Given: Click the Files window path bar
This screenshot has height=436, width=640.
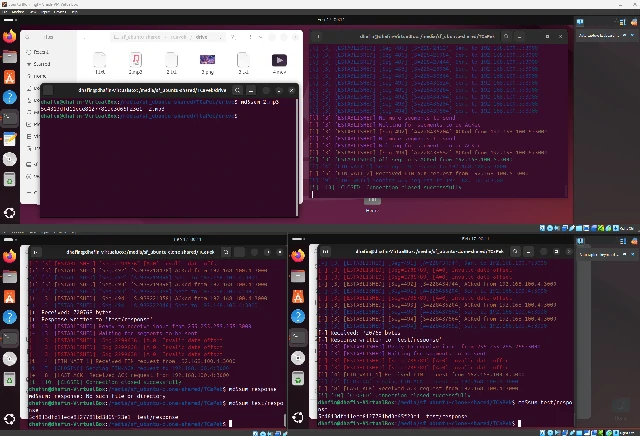Looking at the screenshot, I should pyautogui.click(x=168, y=37).
